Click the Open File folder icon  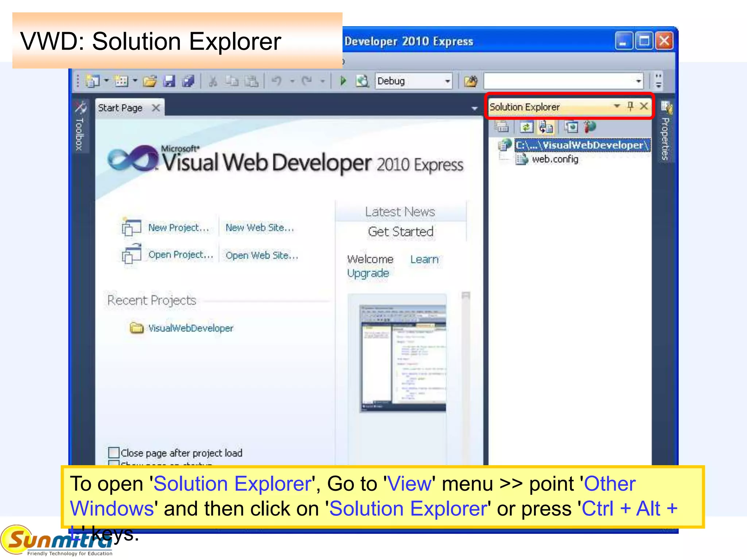tap(150, 81)
